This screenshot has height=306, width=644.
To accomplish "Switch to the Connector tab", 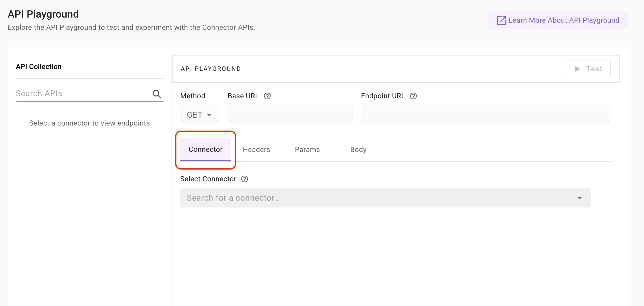I will click(x=205, y=149).
